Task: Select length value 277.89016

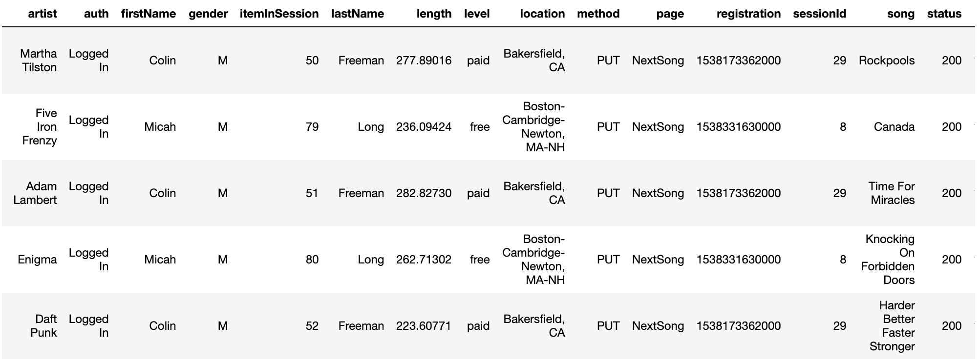Action: (424, 60)
